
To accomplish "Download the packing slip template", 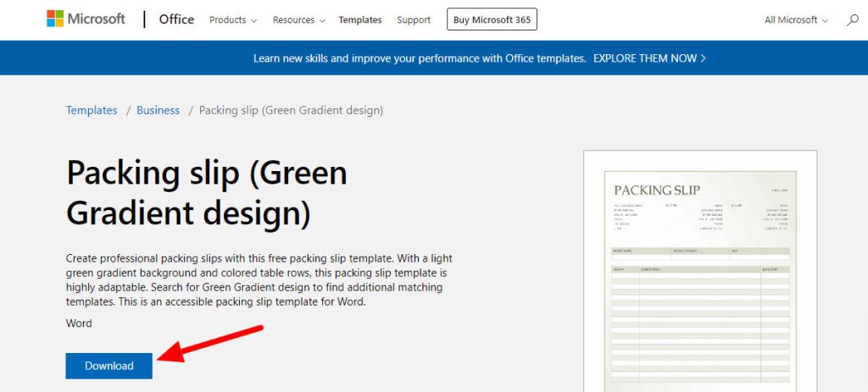I will click(109, 366).
